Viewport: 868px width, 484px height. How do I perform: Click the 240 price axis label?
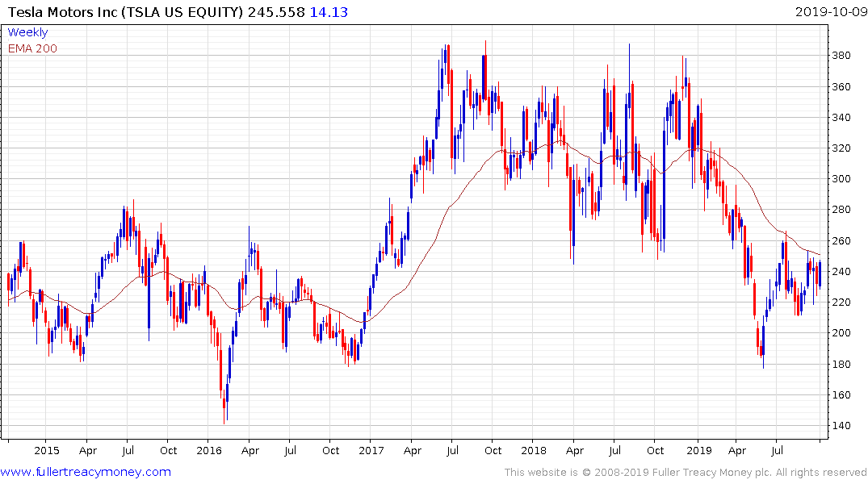click(841, 272)
